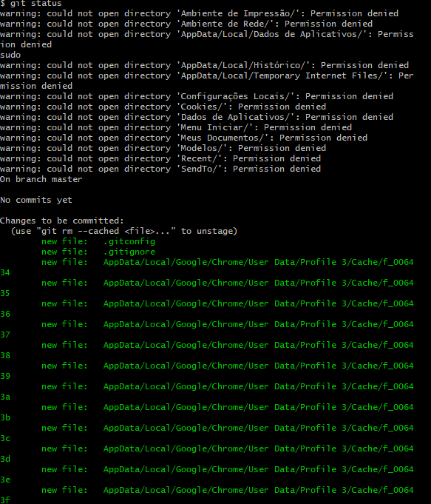The image size is (431, 504).
Task: Click the Chrome cache path line directly below '.gitignore'
Action: click(x=228, y=262)
